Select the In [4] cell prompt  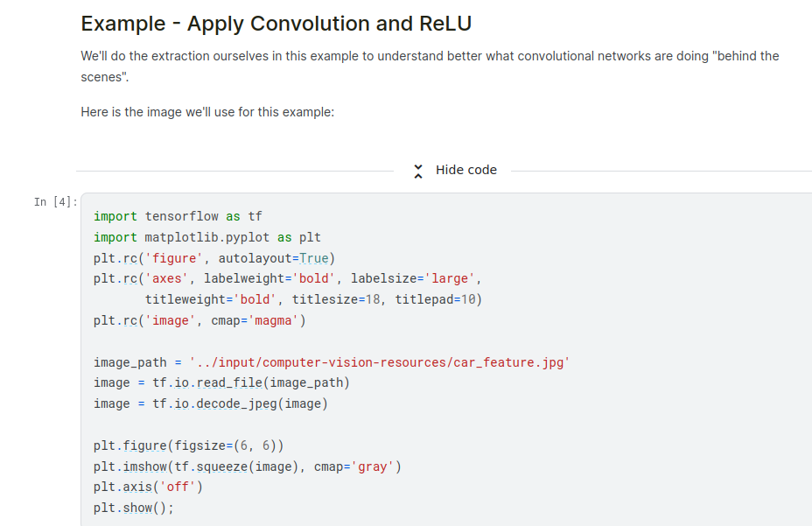click(54, 202)
